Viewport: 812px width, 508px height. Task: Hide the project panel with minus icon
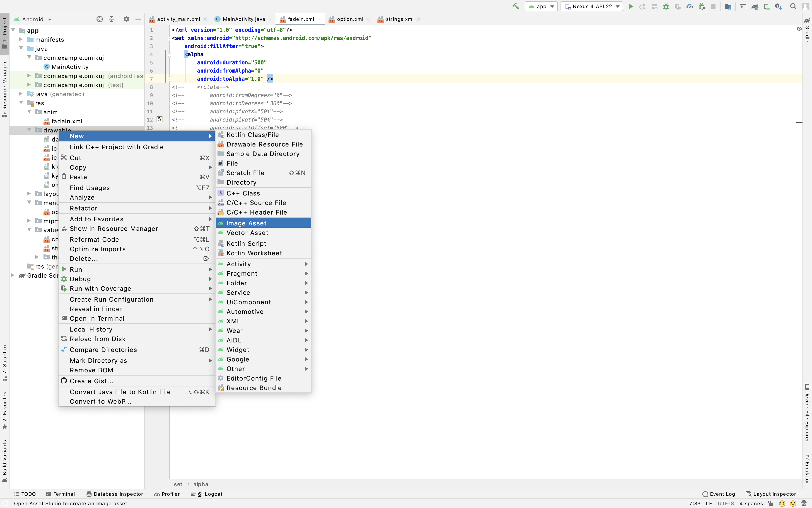click(138, 19)
